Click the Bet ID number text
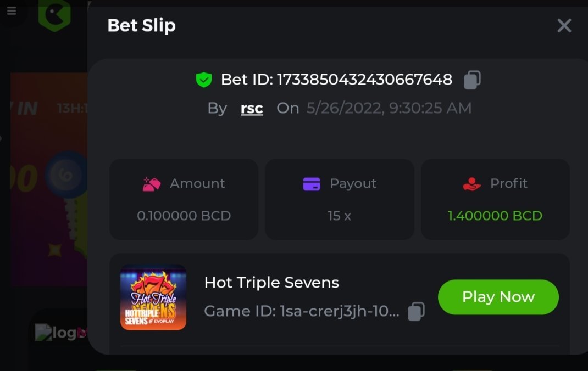The height and width of the screenshot is (371, 588). click(x=364, y=80)
